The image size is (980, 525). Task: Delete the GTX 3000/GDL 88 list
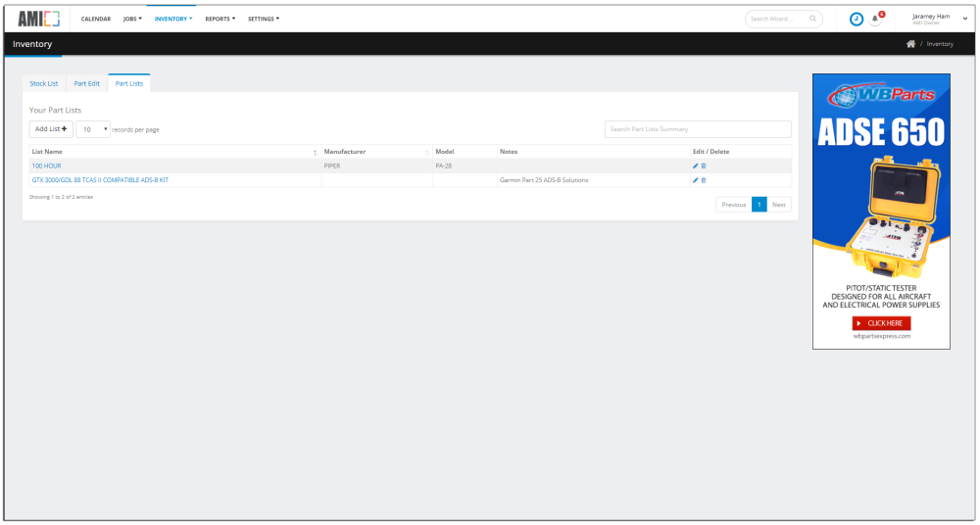[704, 180]
